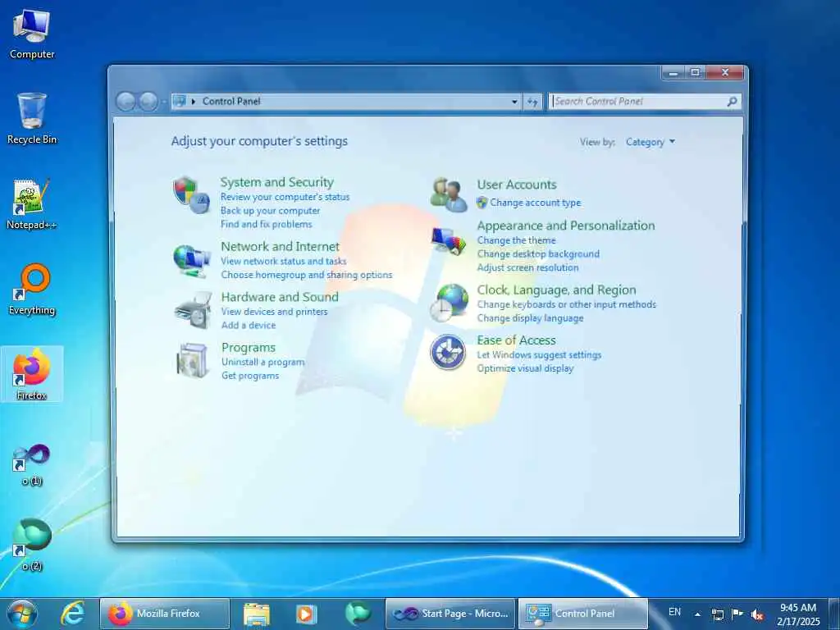Click the EN language bar indicator
The image size is (840, 630).
674,612
